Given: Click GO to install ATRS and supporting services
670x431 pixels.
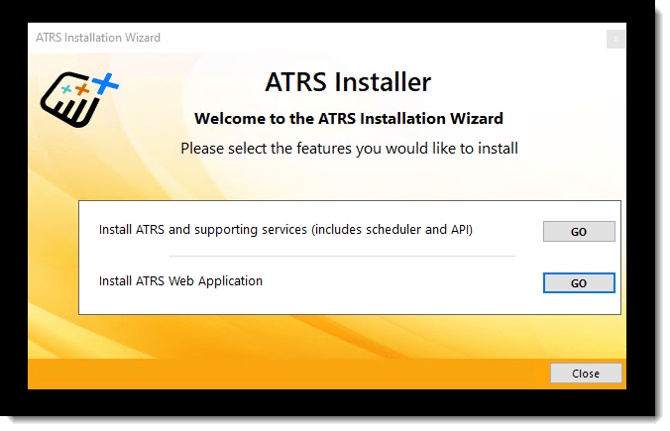Looking at the screenshot, I should click(579, 232).
